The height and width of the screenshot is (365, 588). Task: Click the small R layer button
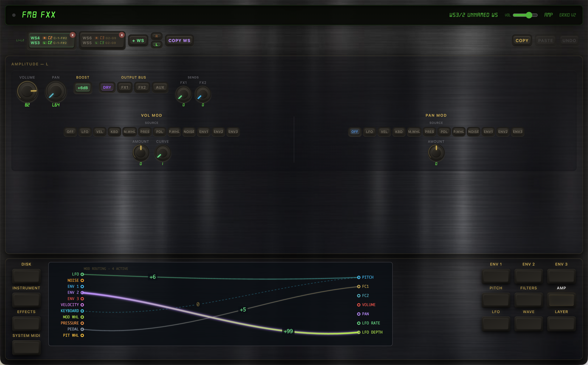(156, 36)
